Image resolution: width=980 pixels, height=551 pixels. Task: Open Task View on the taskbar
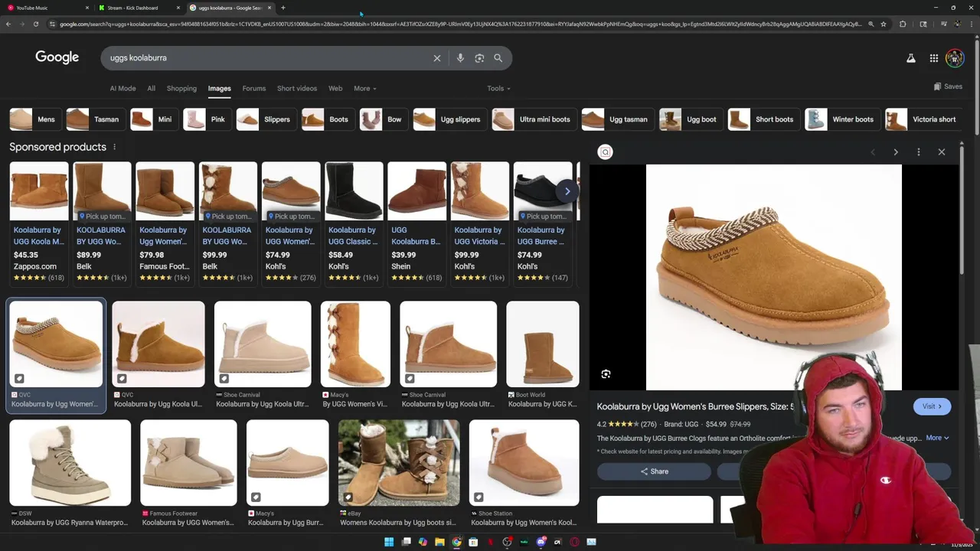[406, 542]
